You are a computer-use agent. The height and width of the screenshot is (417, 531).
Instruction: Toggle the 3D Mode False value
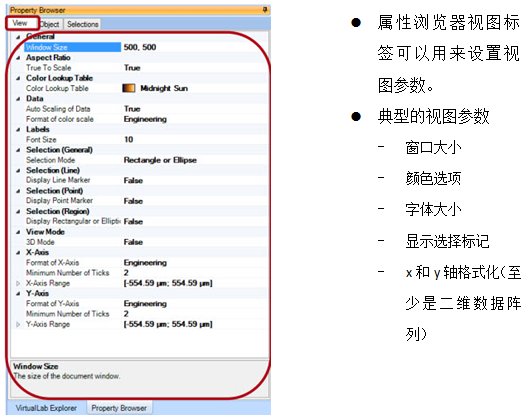tap(195, 242)
